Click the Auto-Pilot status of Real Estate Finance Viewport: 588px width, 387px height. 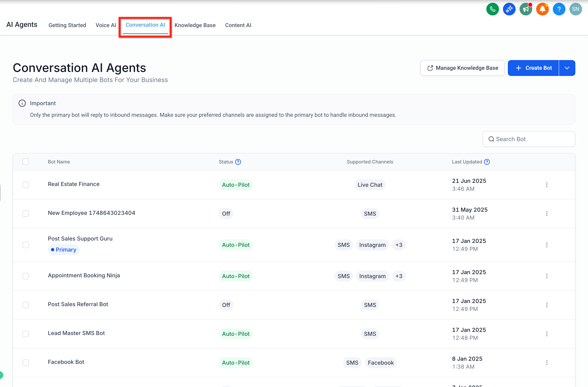coord(236,185)
